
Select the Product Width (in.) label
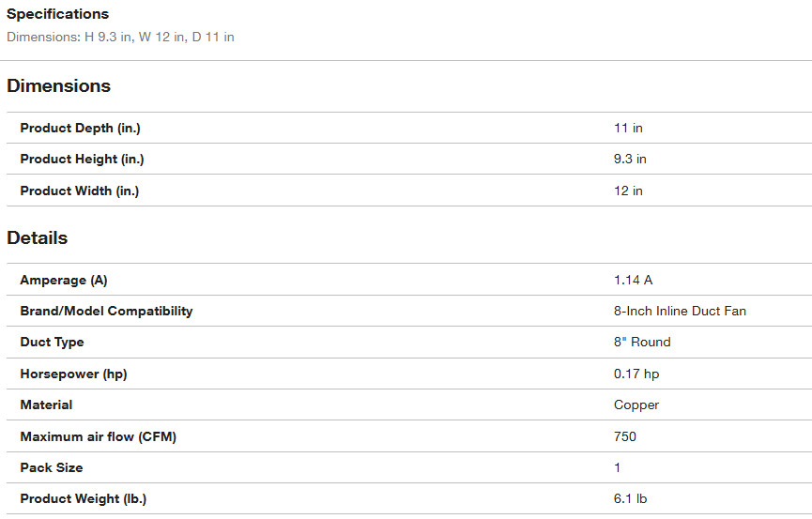tap(80, 191)
